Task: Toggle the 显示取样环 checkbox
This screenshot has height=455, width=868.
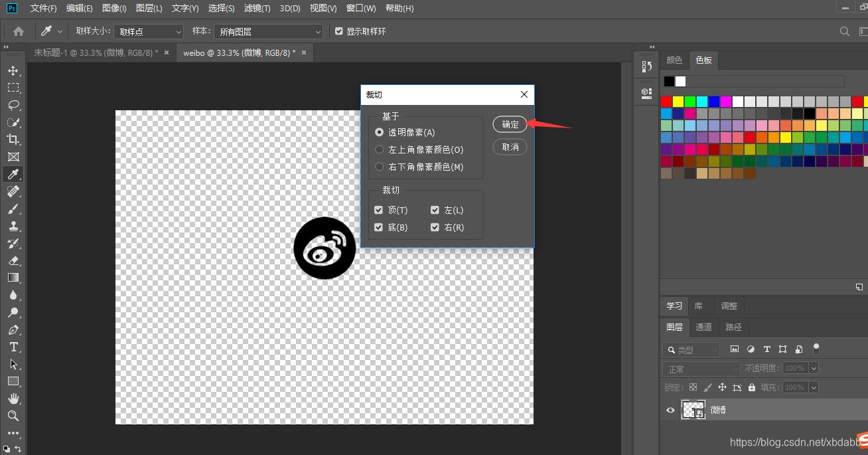Action: tap(339, 31)
